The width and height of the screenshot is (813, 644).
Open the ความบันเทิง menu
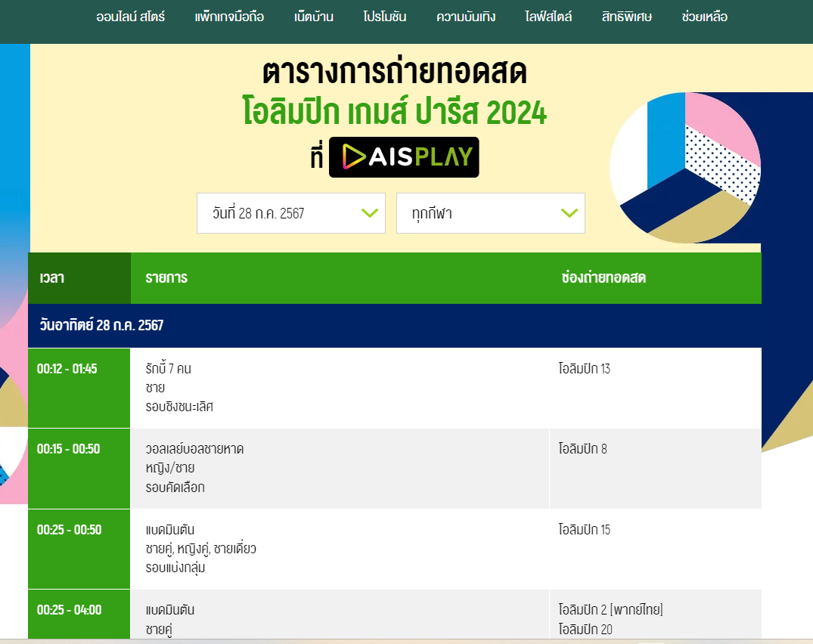point(466,17)
